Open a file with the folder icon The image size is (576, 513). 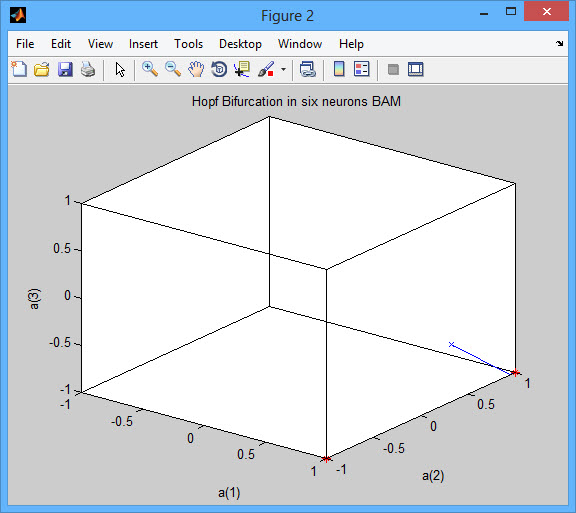click(x=42, y=69)
